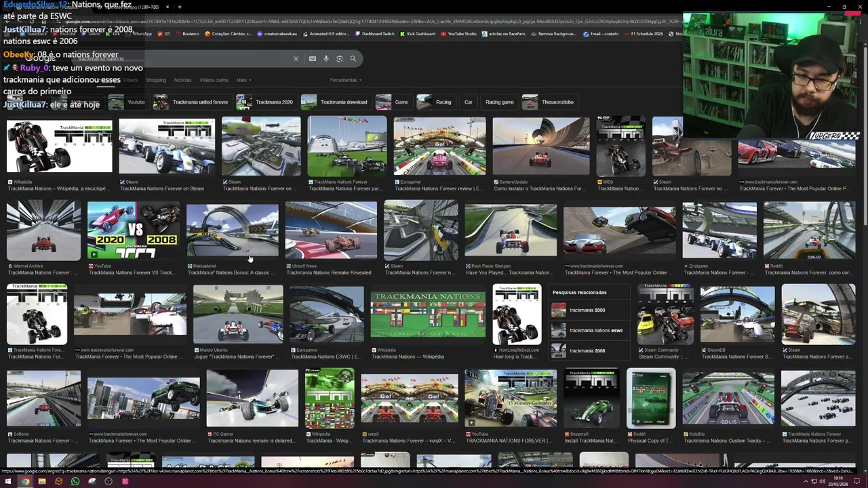Viewport: 868px width, 488px height.
Task: Open a new browser tab
Action: [179, 7]
